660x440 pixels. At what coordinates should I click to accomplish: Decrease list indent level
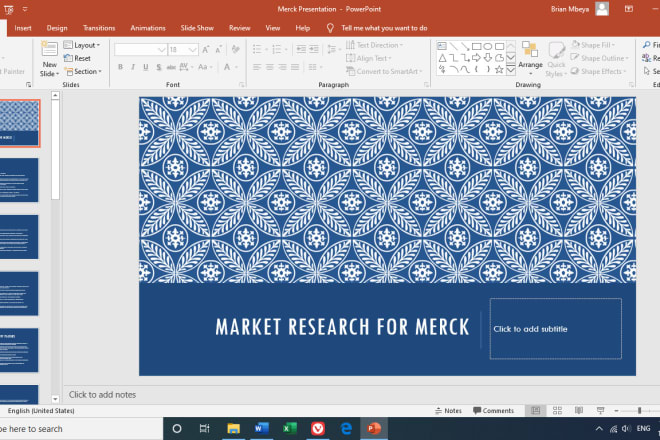[x=301, y=49]
